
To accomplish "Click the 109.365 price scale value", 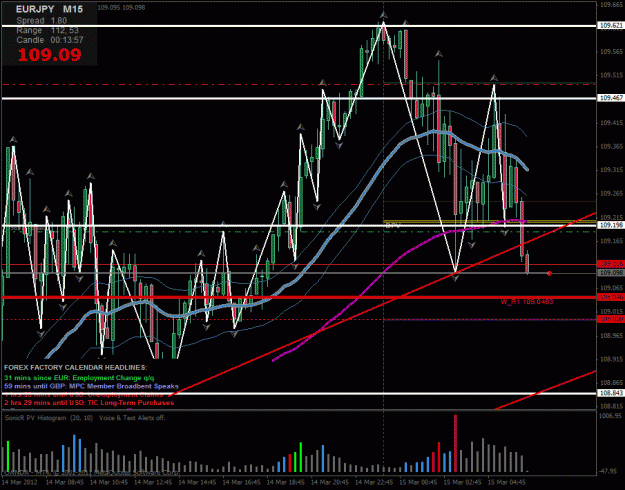I will pyautogui.click(x=611, y=146).
